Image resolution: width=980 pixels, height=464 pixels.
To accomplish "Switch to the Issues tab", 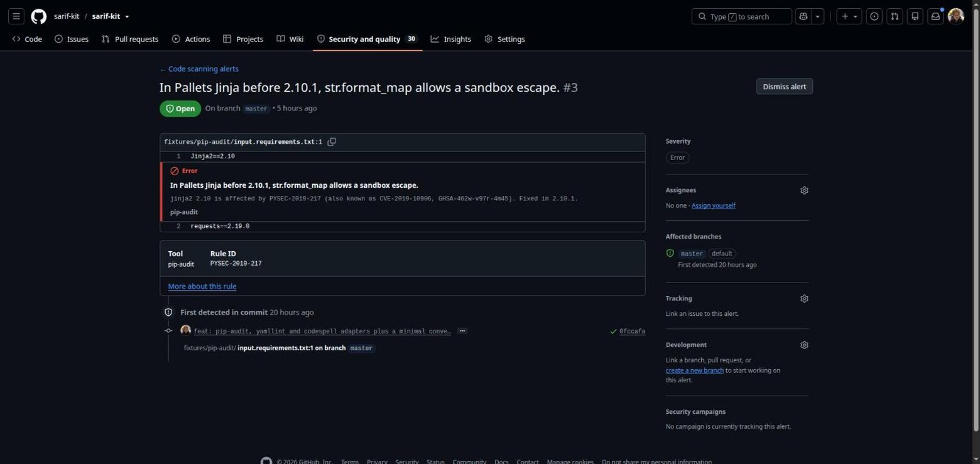I will coord(72,39).
